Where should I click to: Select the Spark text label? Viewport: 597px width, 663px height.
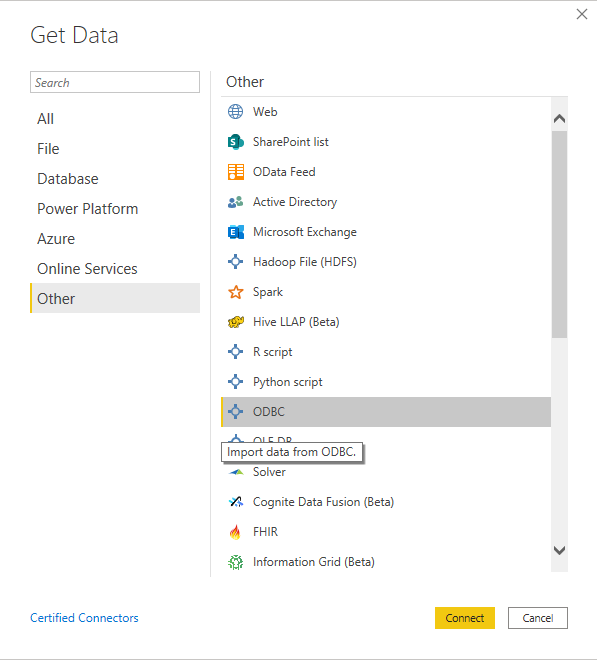[x=268, y=292]
